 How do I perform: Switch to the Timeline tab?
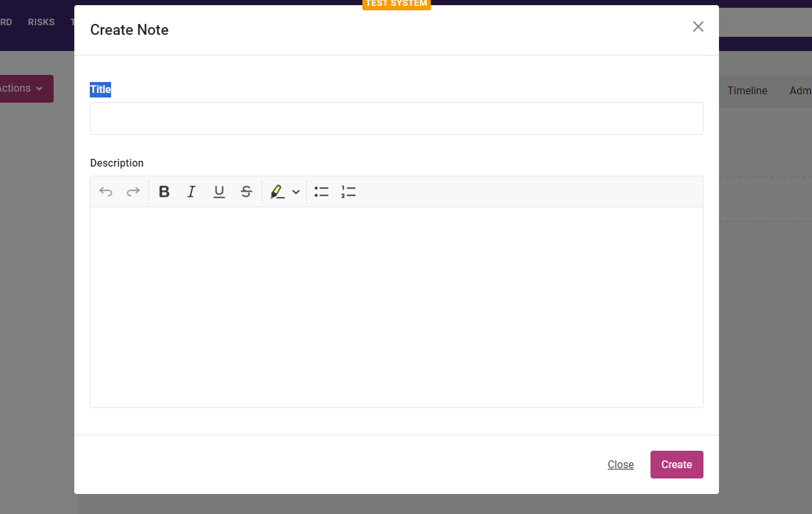coord(747,91)
